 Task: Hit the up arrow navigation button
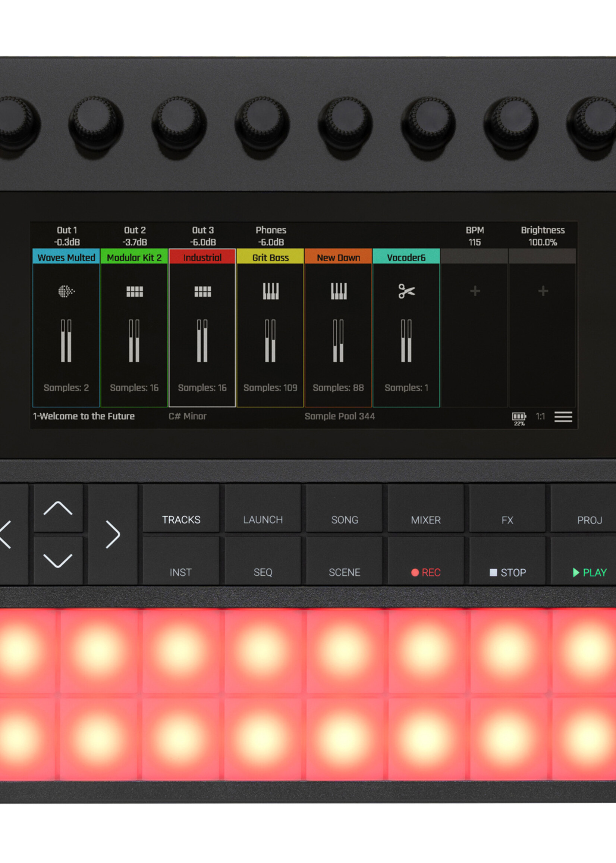(x=58, y=508)
